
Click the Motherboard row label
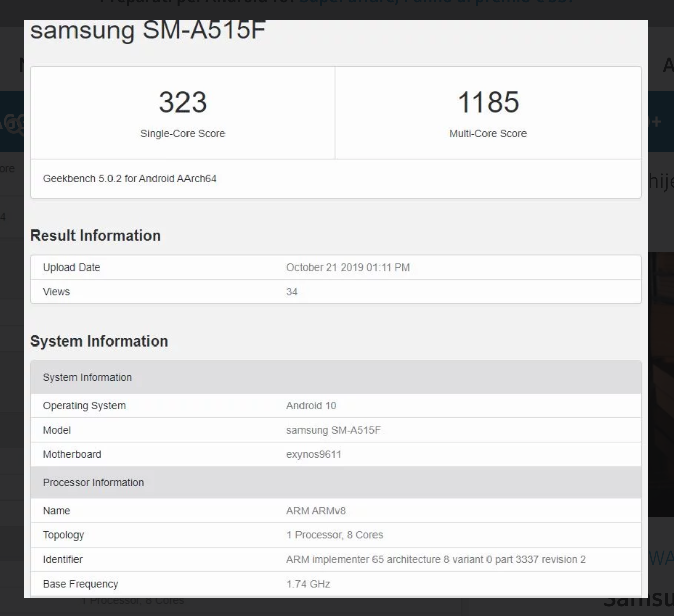pyautogui.click(x=72, y=454)
